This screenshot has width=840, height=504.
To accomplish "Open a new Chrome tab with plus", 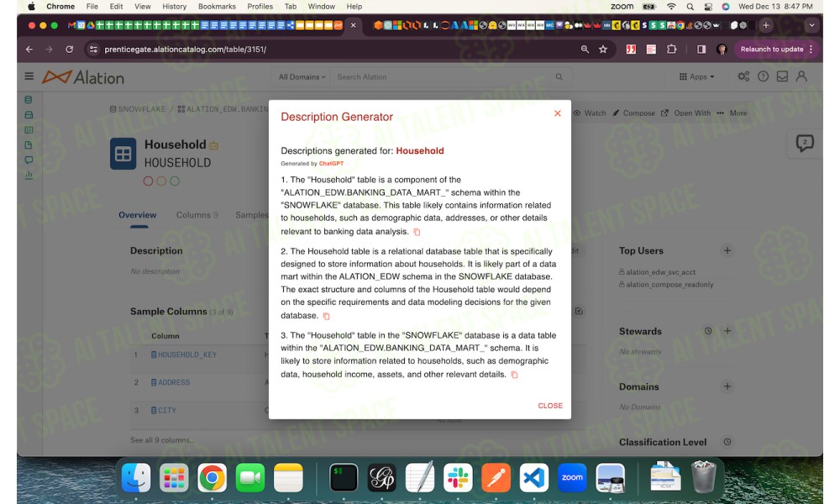I will [x=766, y=25].
